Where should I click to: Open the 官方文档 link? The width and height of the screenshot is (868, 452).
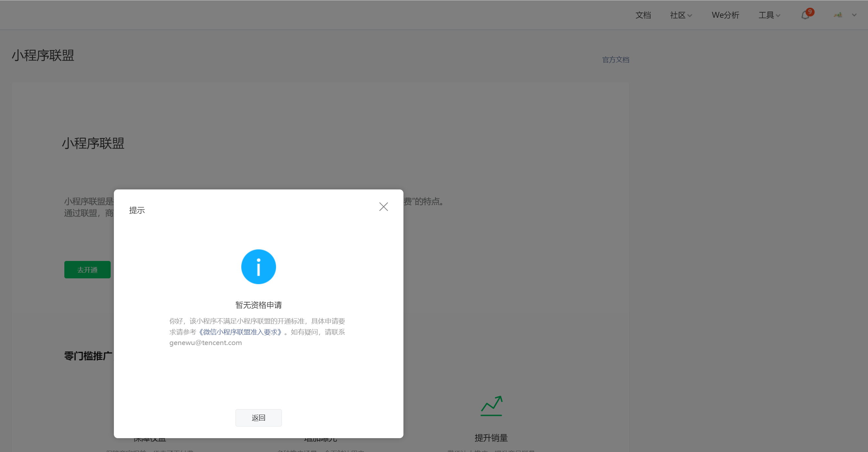(x=616, y=60)
